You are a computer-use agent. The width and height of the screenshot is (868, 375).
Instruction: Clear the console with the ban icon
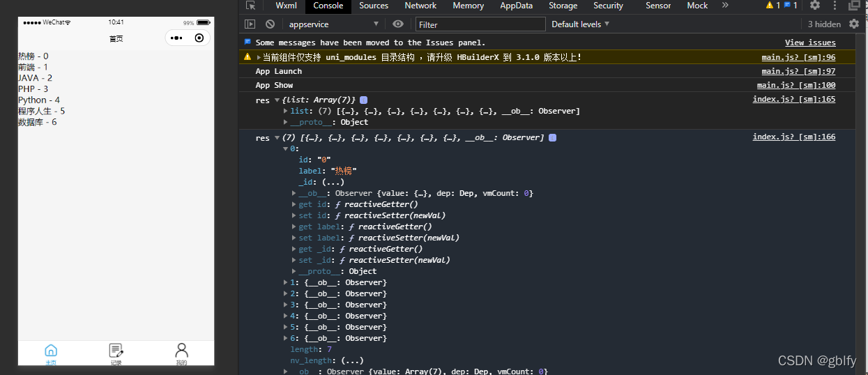click(x=270, y=24)
